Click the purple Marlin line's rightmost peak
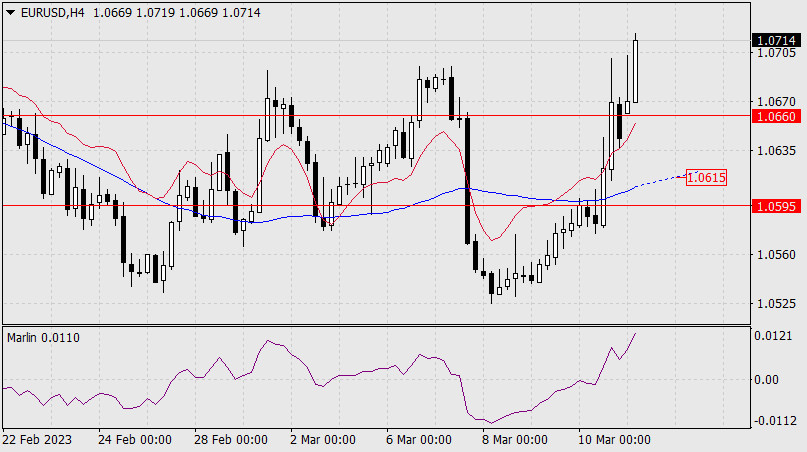This screenshot has height=452, width=807. [636, 332]
